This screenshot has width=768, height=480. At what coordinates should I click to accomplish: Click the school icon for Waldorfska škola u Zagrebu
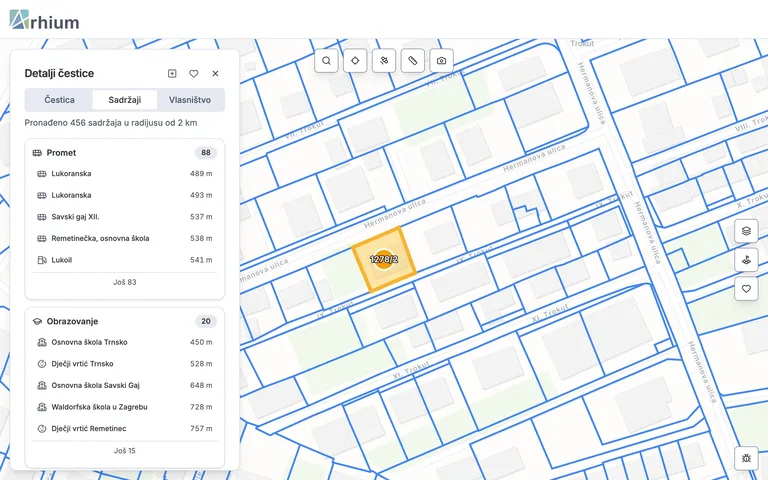coord(42,407)
